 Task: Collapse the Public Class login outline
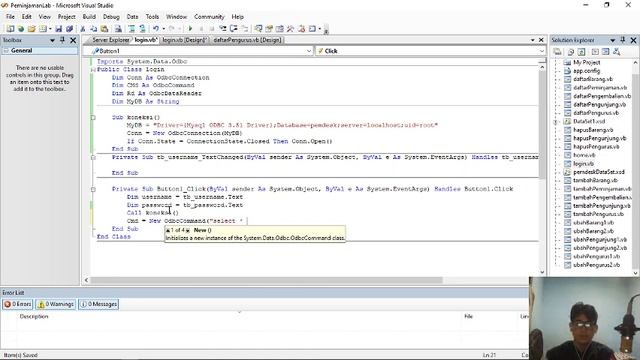click(x=93, y=70)
